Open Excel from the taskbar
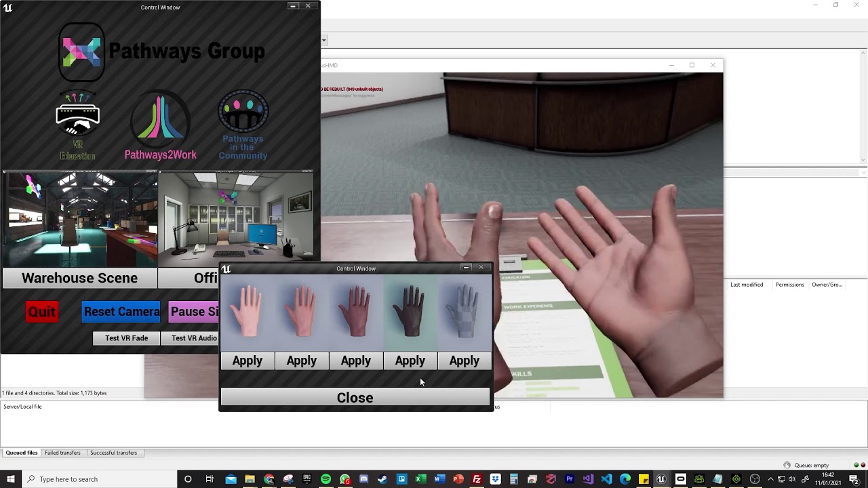 420,479
